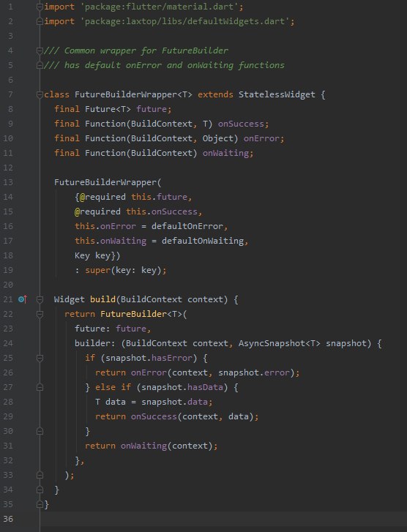Click 'T data' declaration on line 28
Viewport: 407px width, 532px height.
pyautogui.click(x=111, y=402)
